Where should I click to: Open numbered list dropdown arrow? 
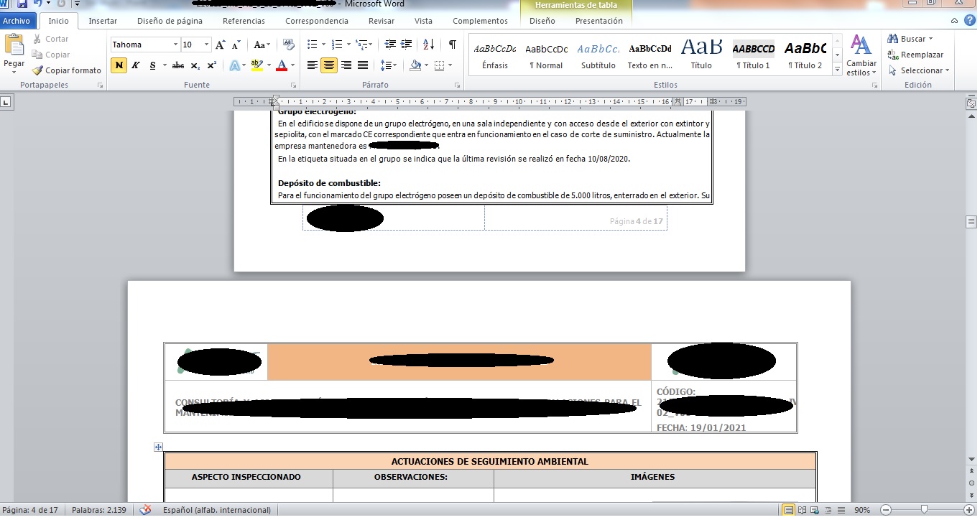point(349,45)
